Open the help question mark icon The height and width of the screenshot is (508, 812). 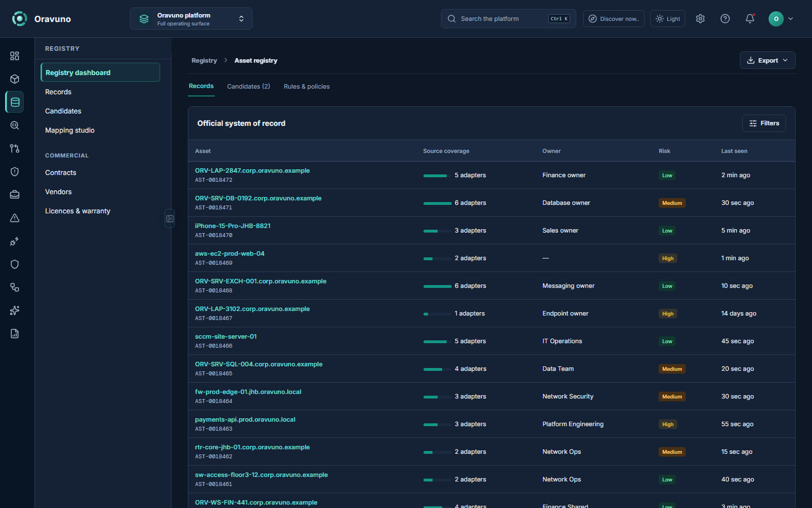(x=725, y=19)
